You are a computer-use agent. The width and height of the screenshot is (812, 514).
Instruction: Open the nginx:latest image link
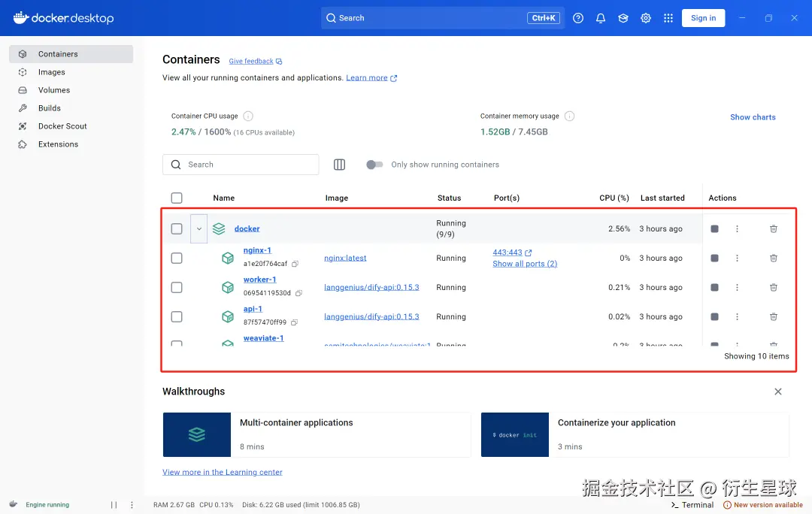[x=345, y=258]
